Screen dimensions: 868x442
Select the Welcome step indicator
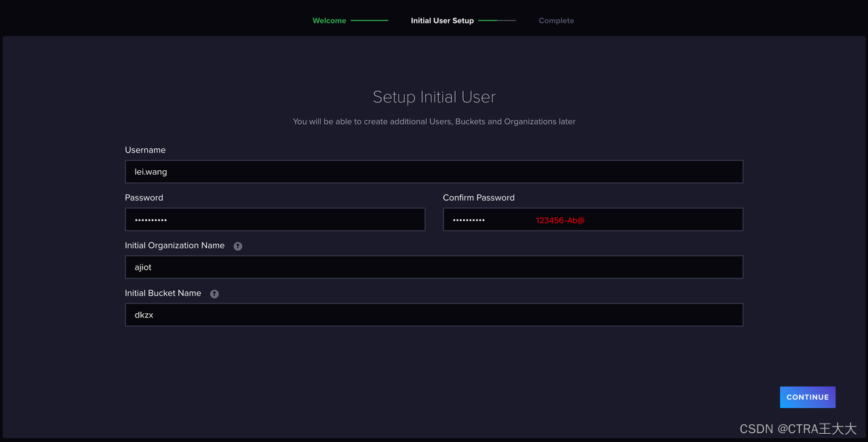[329, 20]
